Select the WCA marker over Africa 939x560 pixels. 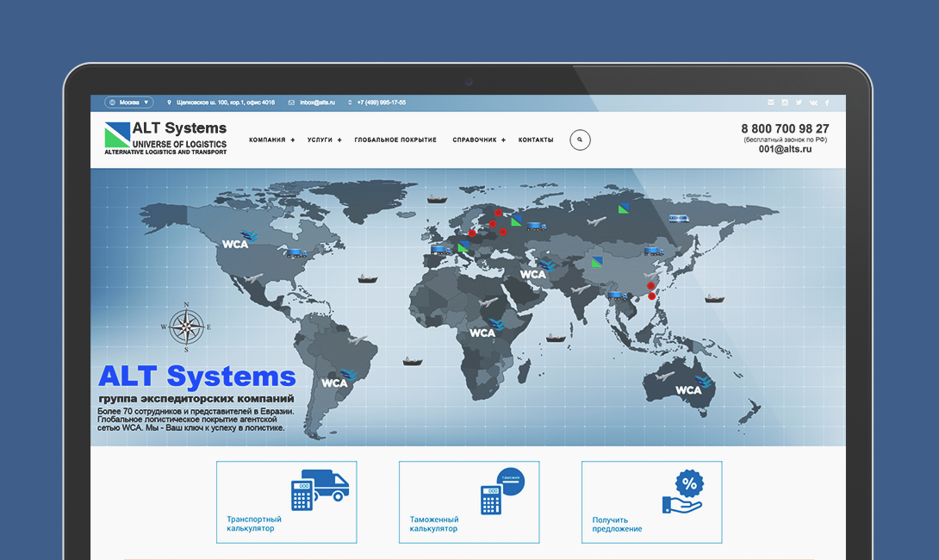[486, 329]
